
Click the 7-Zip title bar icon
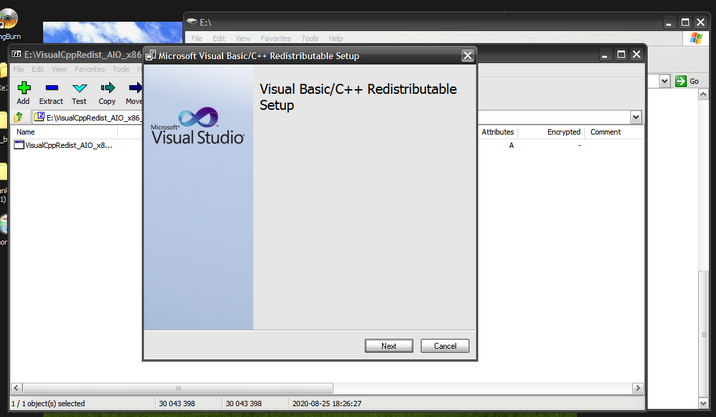pyautogui.click(x=16, y=54)
